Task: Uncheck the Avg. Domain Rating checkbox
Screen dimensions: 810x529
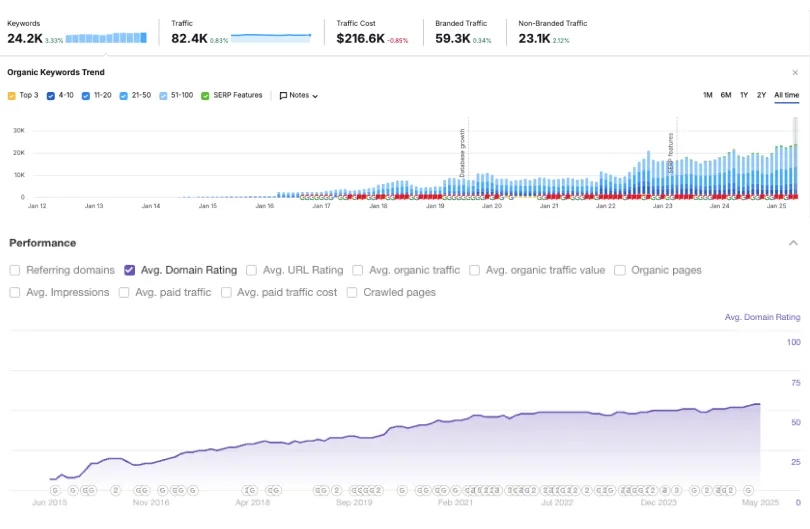Action: pos(130,270)
